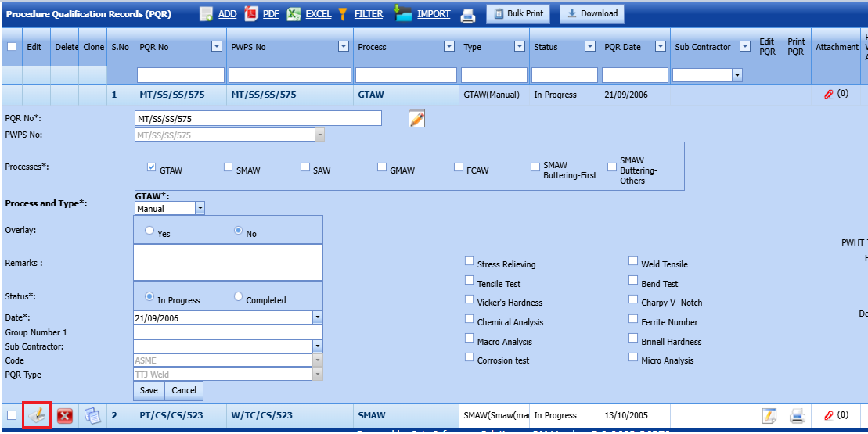Click the ADD link

[228, 14]
